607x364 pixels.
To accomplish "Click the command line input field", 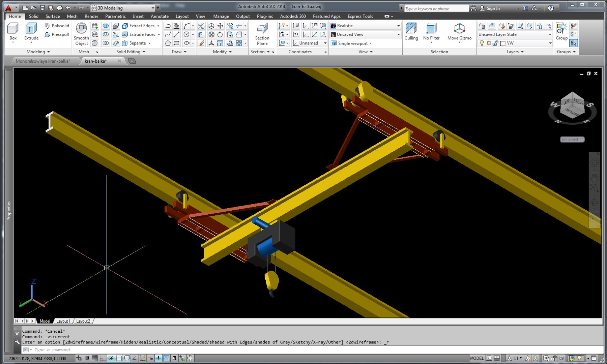I will click(x=310, y=350).
